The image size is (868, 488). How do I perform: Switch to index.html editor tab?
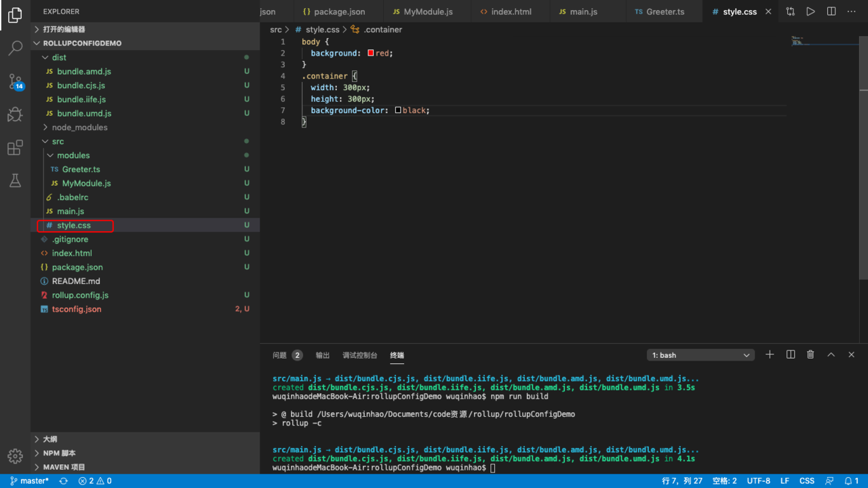pyautogui.click(x=510, y=12)
